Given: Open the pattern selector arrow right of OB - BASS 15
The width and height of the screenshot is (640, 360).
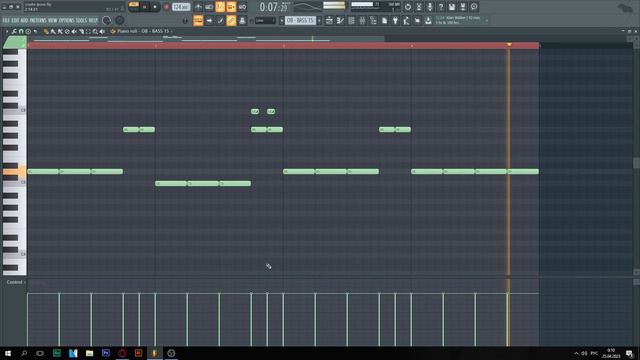Looking at the screenshot, I should (x=319, y=20).
